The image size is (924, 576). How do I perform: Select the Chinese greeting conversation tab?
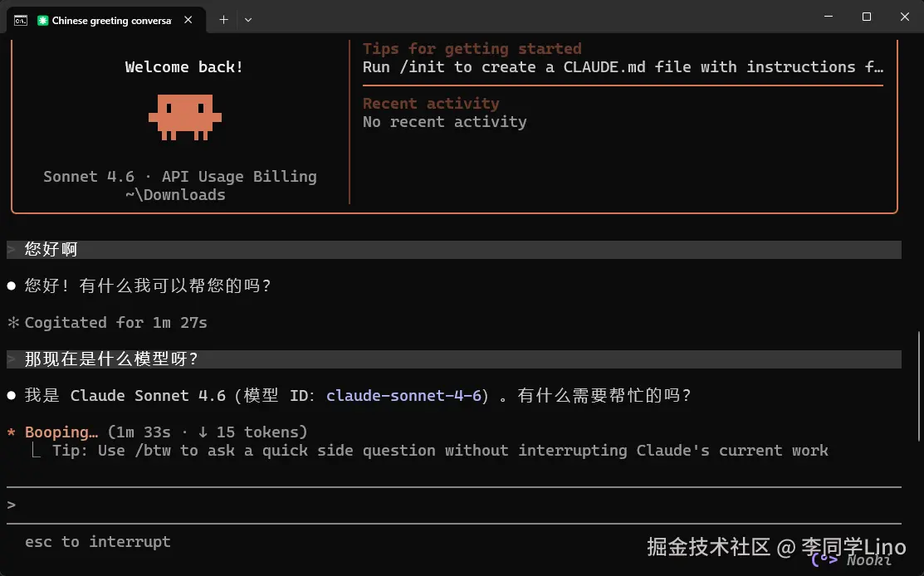[106, 19]
